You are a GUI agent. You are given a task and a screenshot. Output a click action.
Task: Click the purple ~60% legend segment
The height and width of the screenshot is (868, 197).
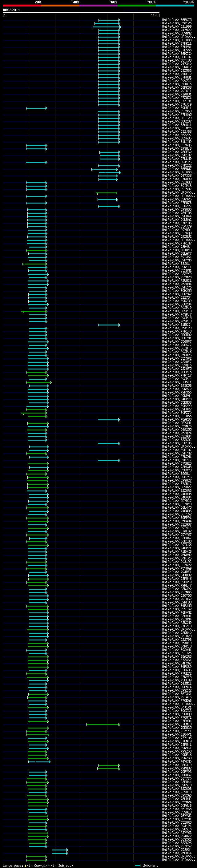99,6
